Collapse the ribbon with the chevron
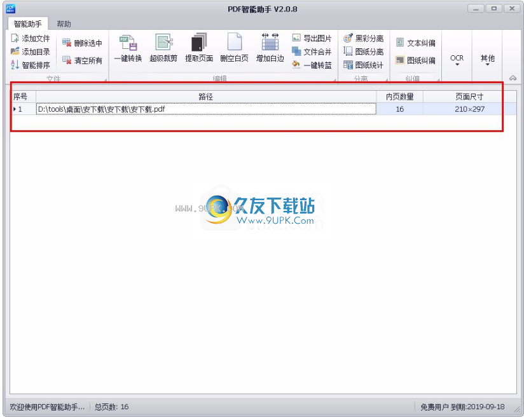Screen dimensions: 524x420 (513, 78)
